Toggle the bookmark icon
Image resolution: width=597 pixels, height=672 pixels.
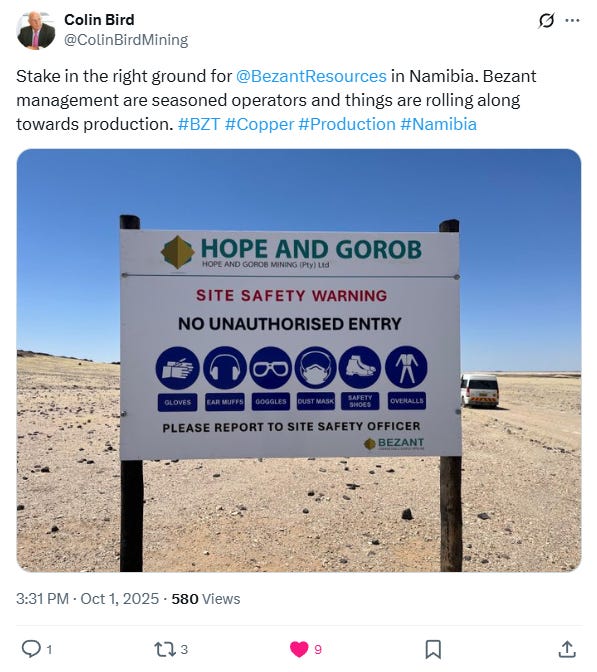[x=433, y=649]
